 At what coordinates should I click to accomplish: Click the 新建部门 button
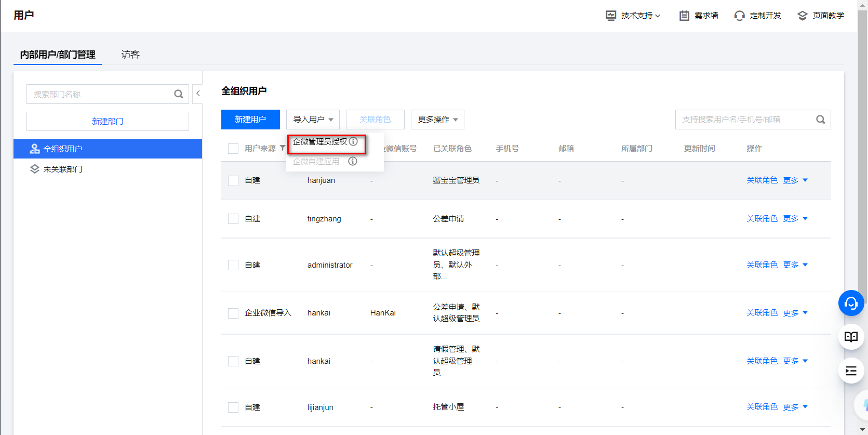pyautogui.click(x=108, y=121)
